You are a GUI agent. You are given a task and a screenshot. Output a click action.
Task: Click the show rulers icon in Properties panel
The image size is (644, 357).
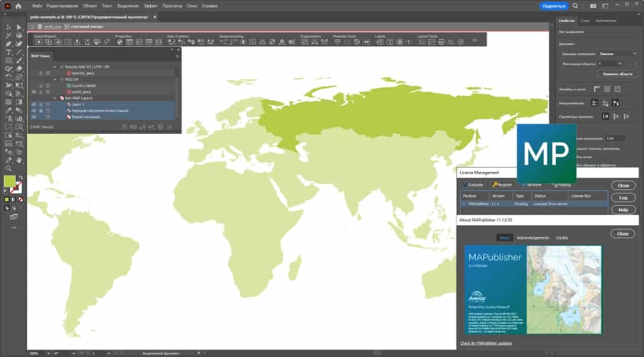click(x=596, y=89)
